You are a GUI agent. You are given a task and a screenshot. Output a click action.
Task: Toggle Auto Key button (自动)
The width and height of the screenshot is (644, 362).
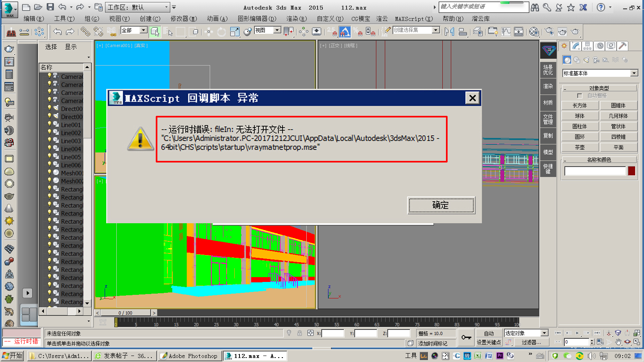(489, 333)
